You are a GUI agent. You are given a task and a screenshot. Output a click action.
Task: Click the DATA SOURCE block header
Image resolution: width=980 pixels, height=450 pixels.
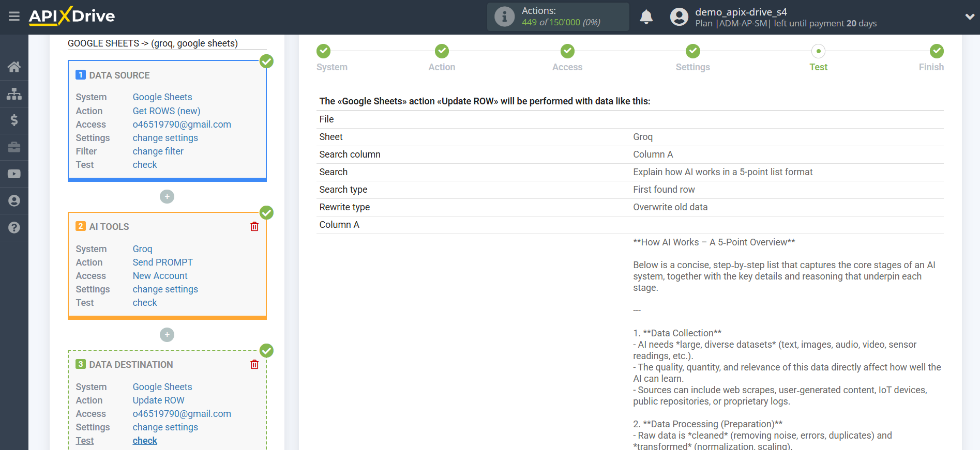119,75
